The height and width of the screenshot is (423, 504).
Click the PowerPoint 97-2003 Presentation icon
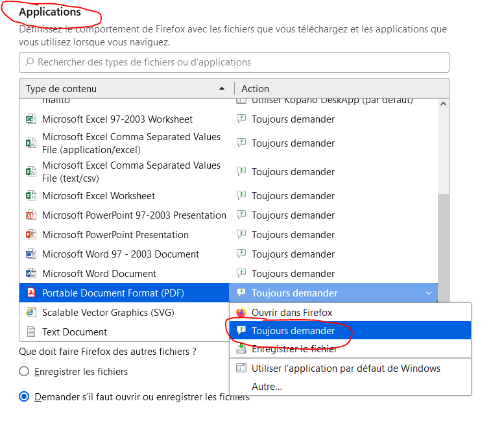coord(31,215)
